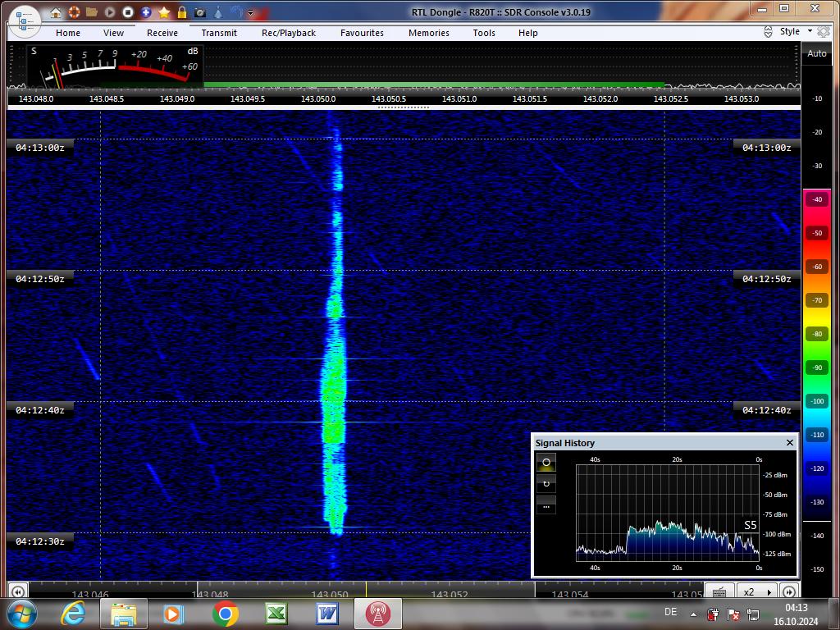Viewport: 840px width, 630px height.
Task: Click the waterfall splitter grip handle
Action: 404,107
